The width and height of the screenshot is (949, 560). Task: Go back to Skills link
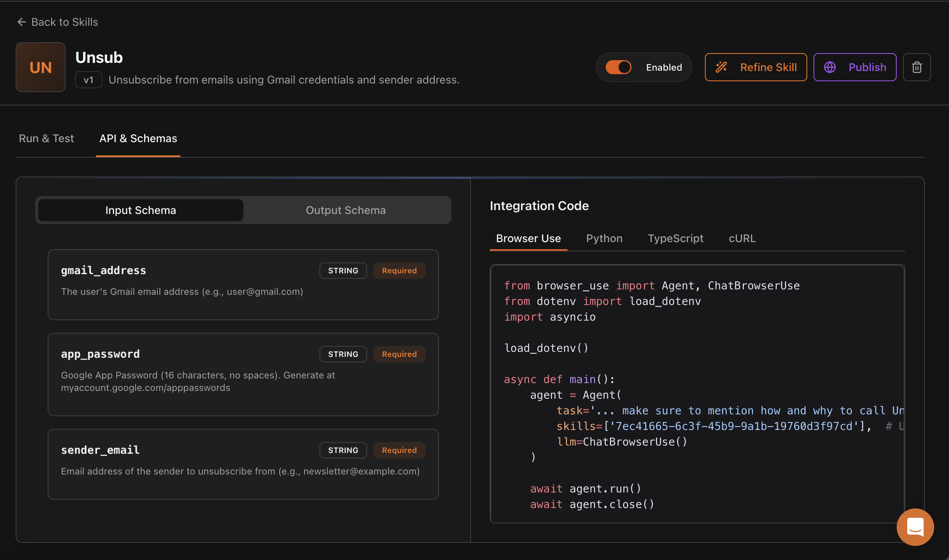(x=64, y=22)
